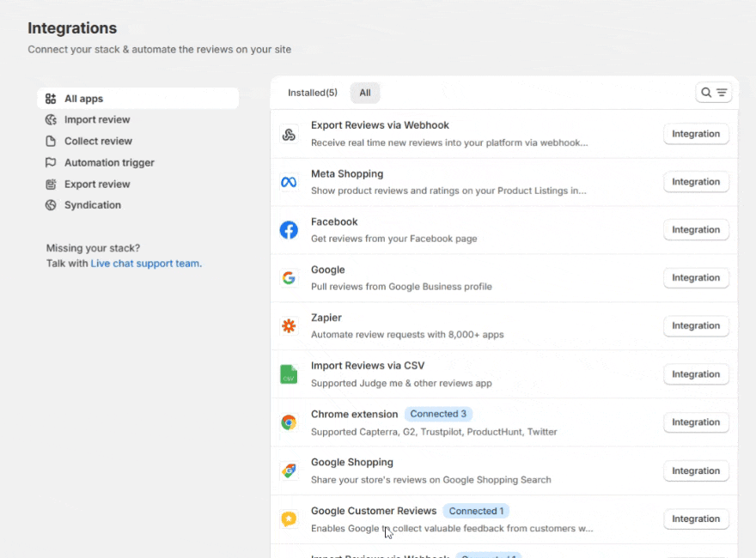Image resolution: width=756 pixels, height=558 pixels.
Task: Open Import review category
Action: pos(138,120)
